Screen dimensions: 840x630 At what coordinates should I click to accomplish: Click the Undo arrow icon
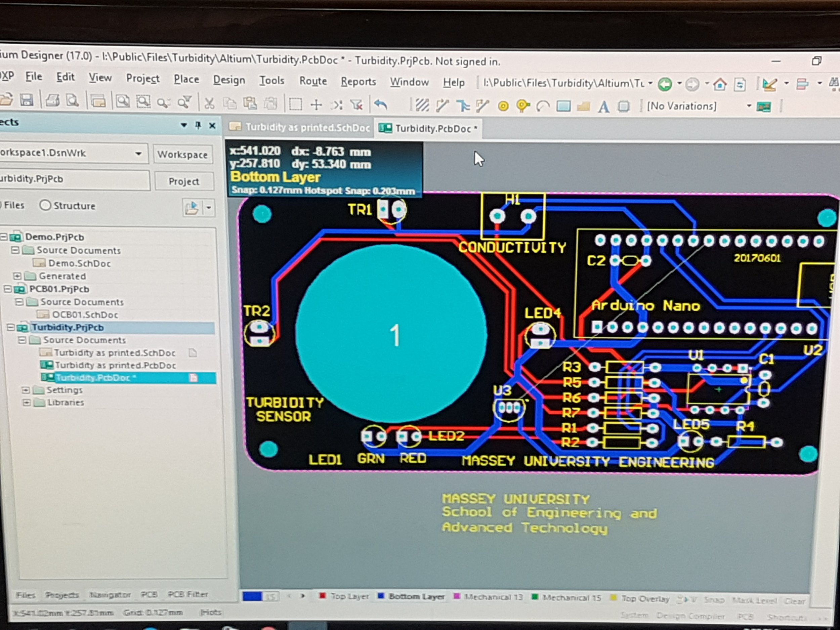pyautogui.click(x=380, y=105)
